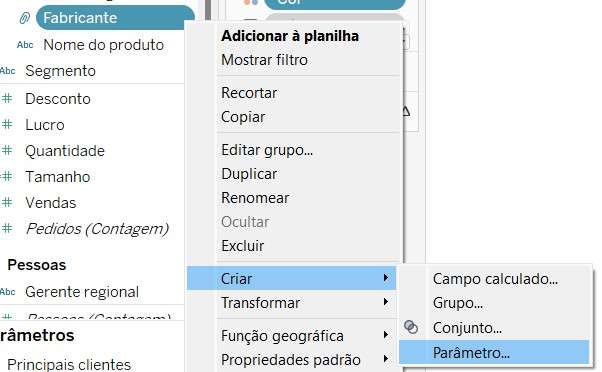The width and height of the screenshot is (602, 372).
Task: Click the set icon beside Conjunto
Action: point(411,327)
